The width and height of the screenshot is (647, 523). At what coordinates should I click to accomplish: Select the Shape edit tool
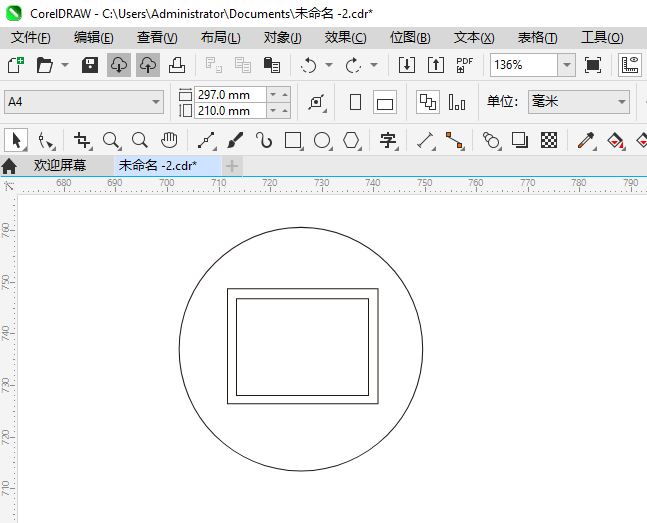[x=45, y=140]
